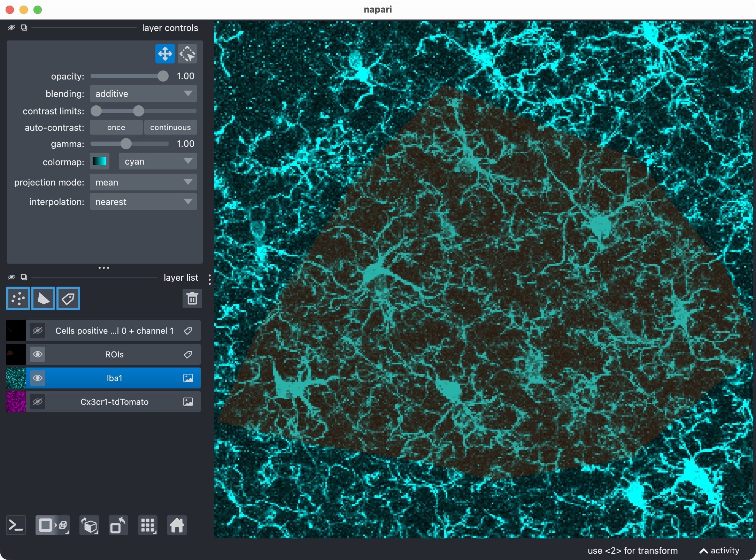Click the Cx3cr1-tdTomato layer thumbnail

16,402
